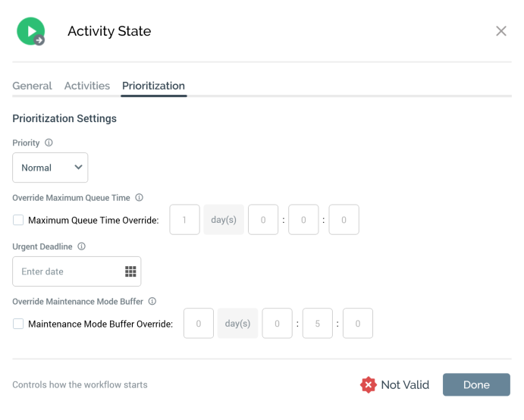
Task: Click the info icon next to Priority
Action: pyautogui.click(x=49, y=143)
